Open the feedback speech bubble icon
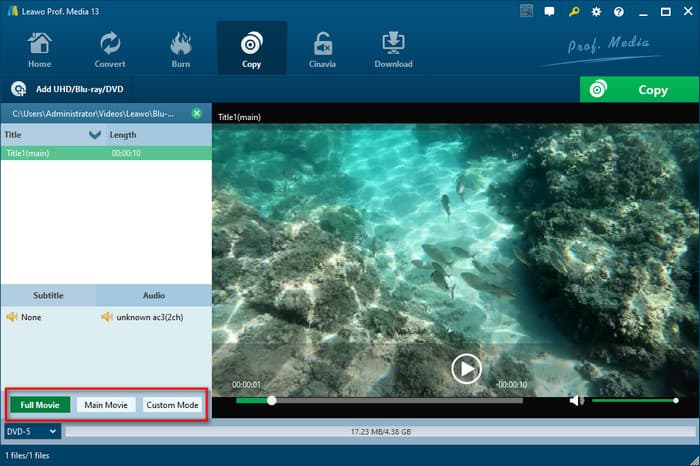The width and height of the screenshot is (700, 466). [x=550, y=12]
